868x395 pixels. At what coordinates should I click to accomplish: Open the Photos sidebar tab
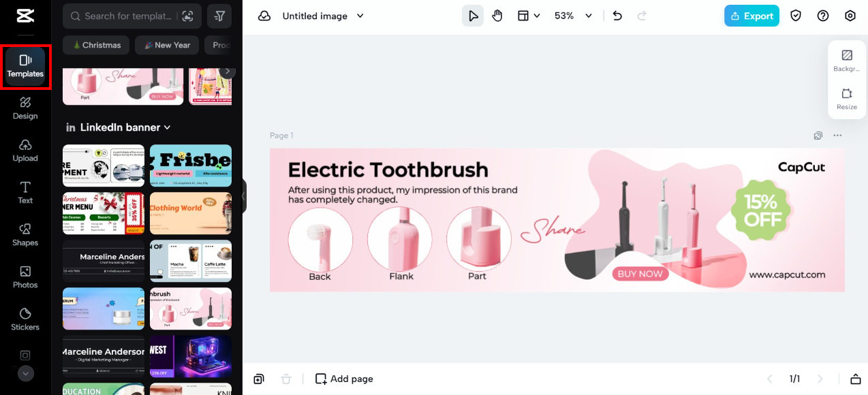25,277
